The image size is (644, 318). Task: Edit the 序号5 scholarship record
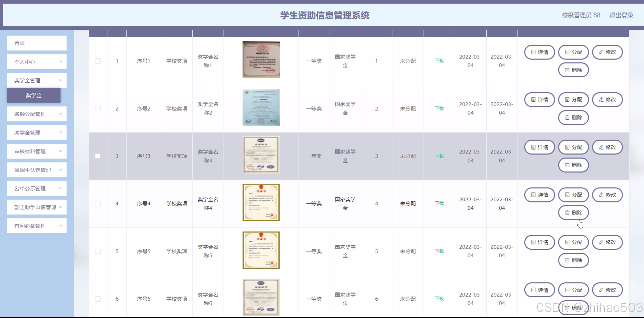tap(607, 242)
